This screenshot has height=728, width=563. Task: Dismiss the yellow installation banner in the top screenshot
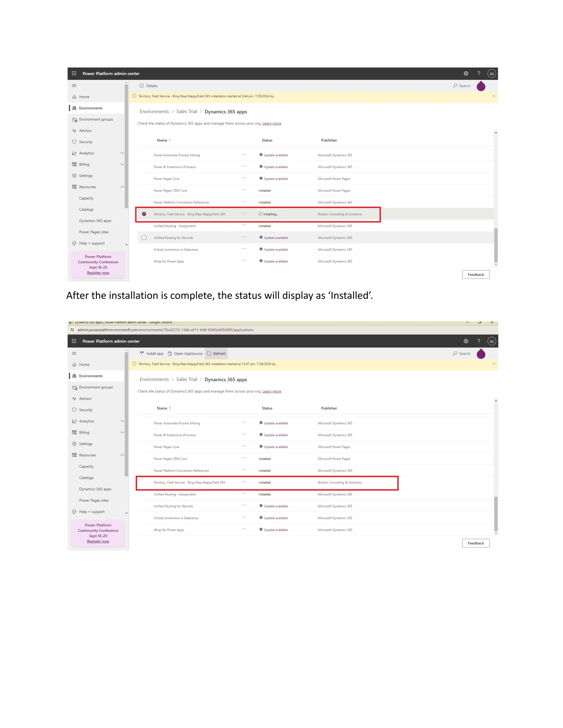[x=494, y=96]
